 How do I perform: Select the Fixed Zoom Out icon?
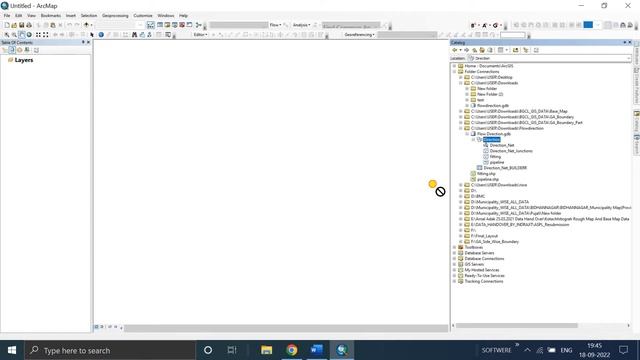point(46,35)
